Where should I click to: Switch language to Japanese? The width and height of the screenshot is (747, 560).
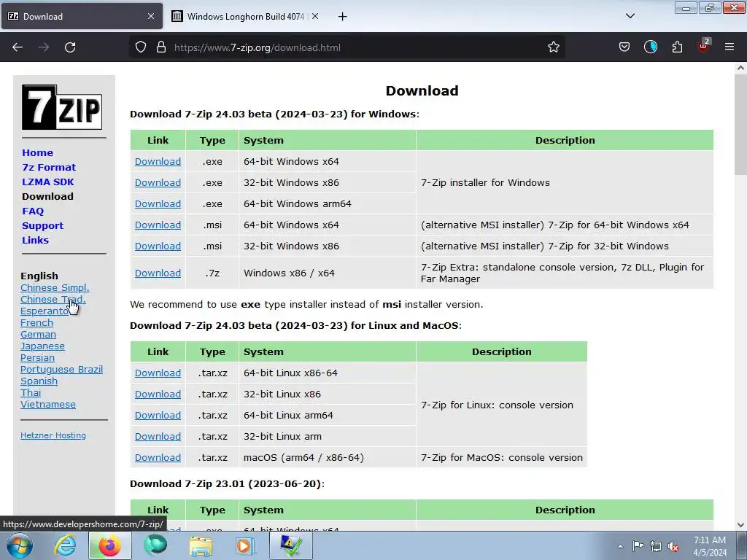pyautogui.click(x=42, y=346)
